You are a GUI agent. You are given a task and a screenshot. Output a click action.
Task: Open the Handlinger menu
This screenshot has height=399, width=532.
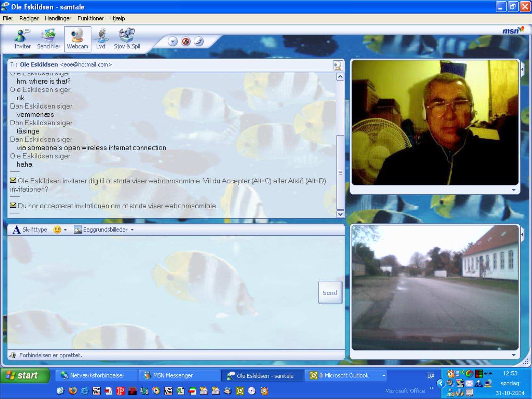click(58, 18)
